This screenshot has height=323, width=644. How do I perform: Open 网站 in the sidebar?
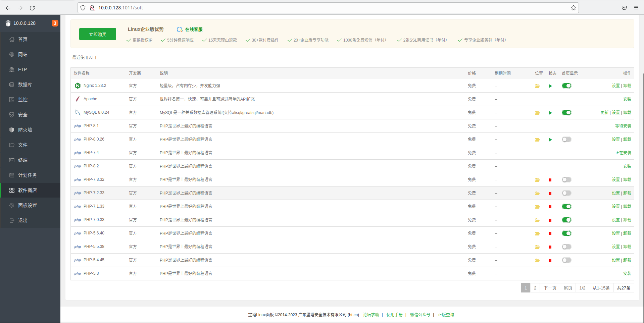(30, 54)
